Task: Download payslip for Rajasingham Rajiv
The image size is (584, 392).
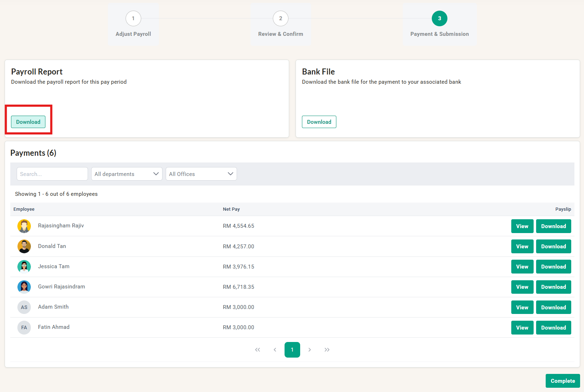Action: [553, 226]
